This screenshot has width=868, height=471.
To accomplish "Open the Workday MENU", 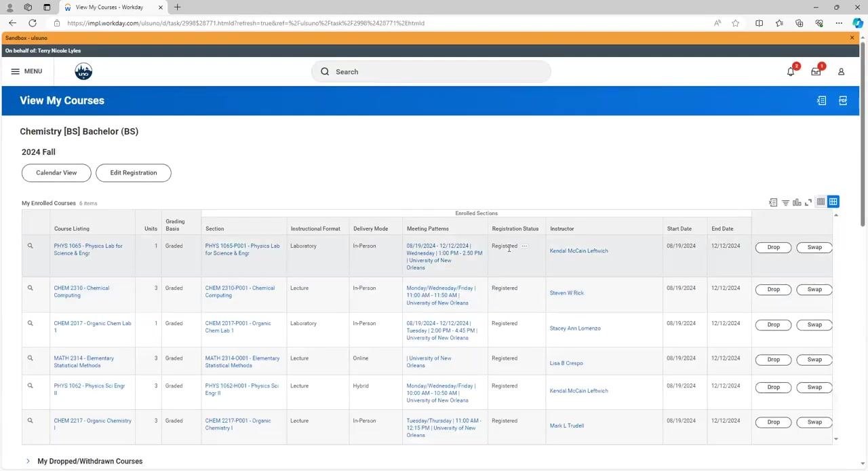I will tap(26, 71).
